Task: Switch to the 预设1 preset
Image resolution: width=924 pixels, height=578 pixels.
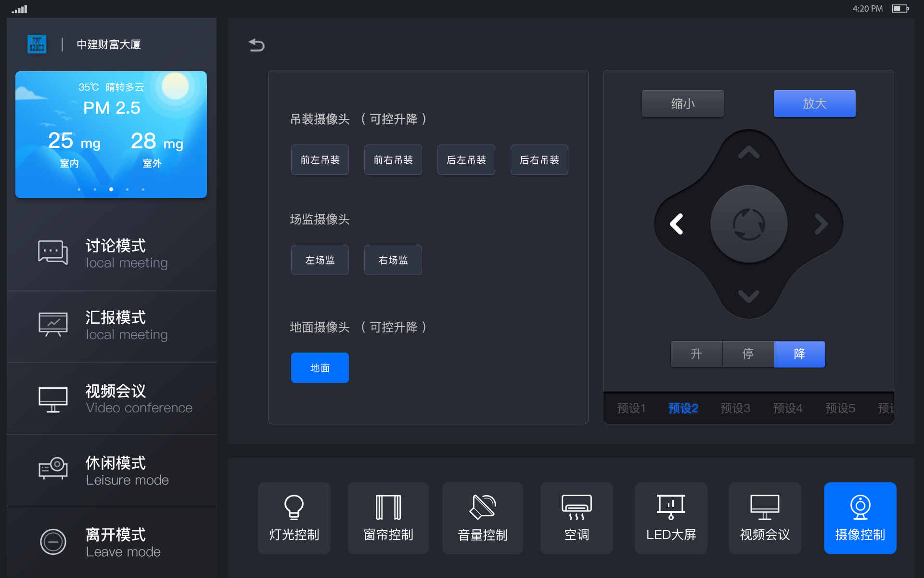Action: click(x=631, y=408)
